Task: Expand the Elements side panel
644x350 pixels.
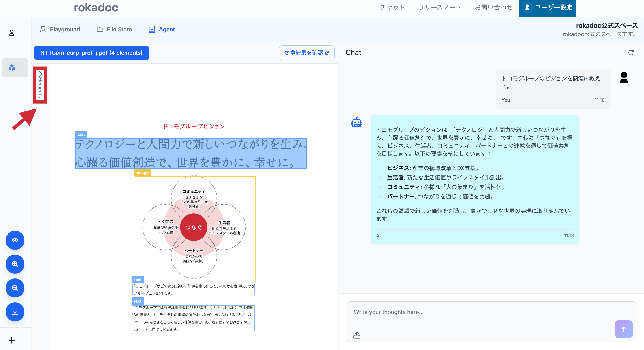Action: [40, 85]
